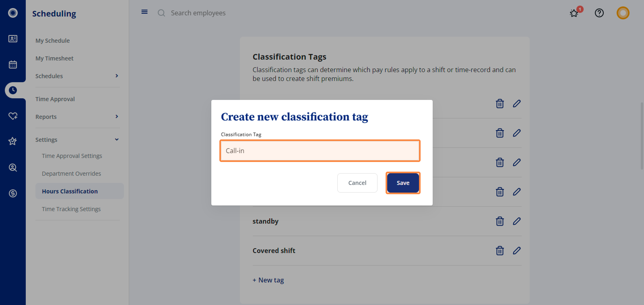Edit the second classification tag row
Screen dimensions: 644x305
click(516, 133)
